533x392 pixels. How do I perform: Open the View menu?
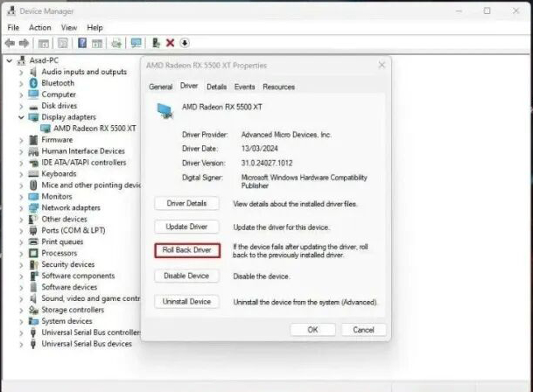(69, 27)
